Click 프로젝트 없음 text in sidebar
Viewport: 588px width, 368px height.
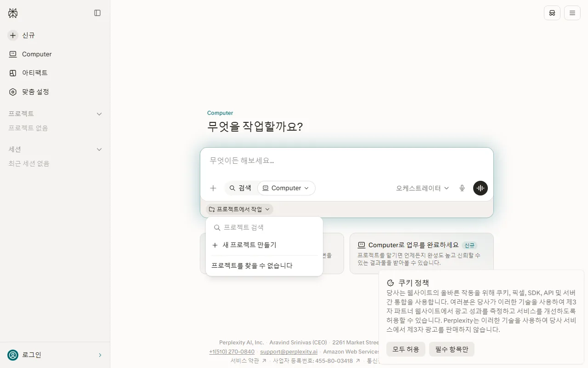click(x=28, y=128)
